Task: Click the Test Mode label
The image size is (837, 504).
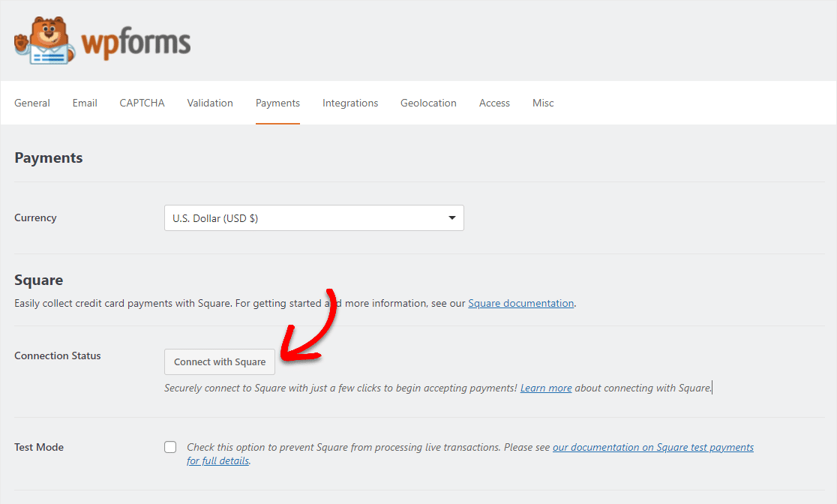Action: coord(39,448)
